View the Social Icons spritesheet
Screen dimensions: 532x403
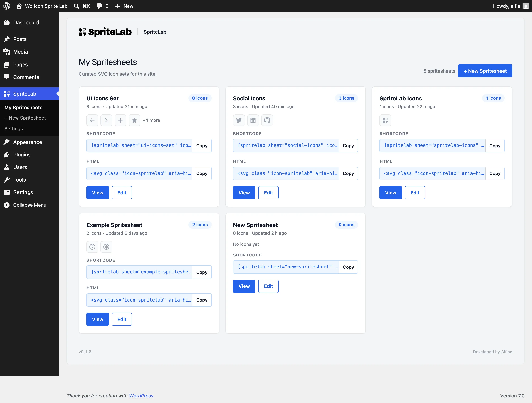[x=244, y=193]
